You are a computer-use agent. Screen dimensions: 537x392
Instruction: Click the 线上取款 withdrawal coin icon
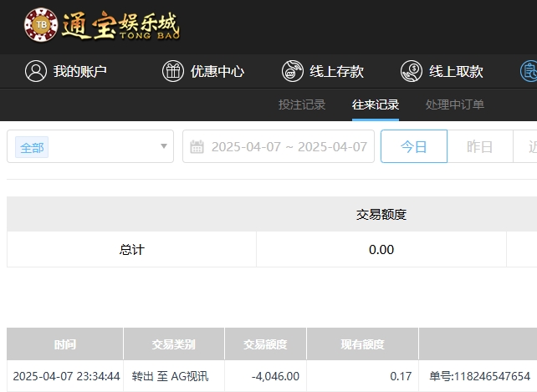412,71
